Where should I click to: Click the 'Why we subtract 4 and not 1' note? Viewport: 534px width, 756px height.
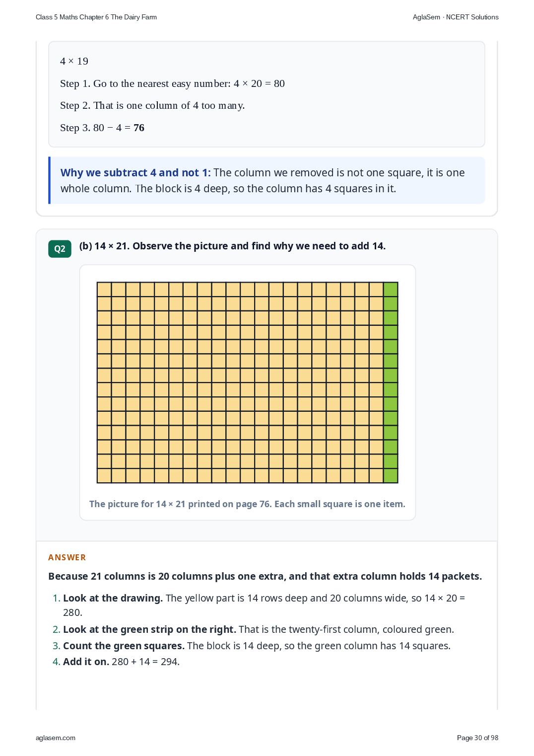[267, 180]
